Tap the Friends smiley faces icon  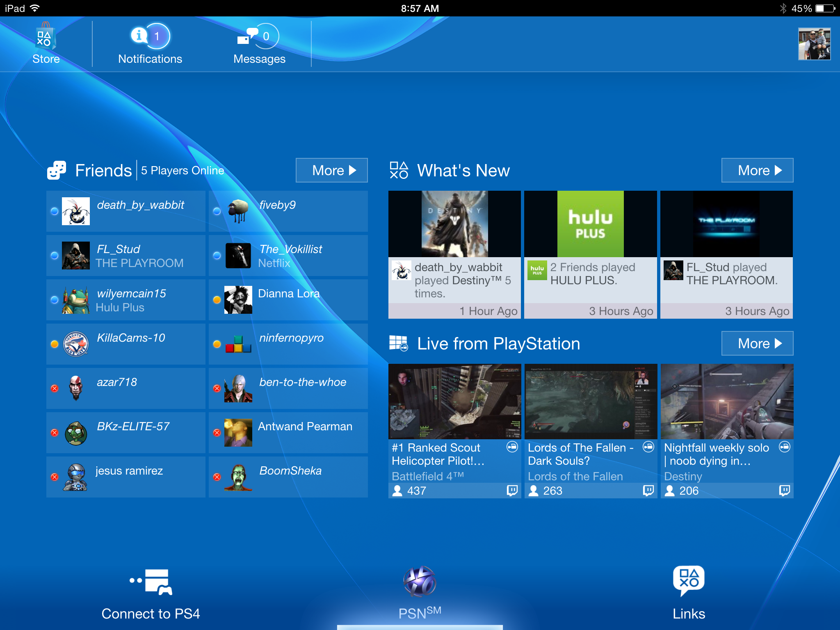(x=57, y=170)
